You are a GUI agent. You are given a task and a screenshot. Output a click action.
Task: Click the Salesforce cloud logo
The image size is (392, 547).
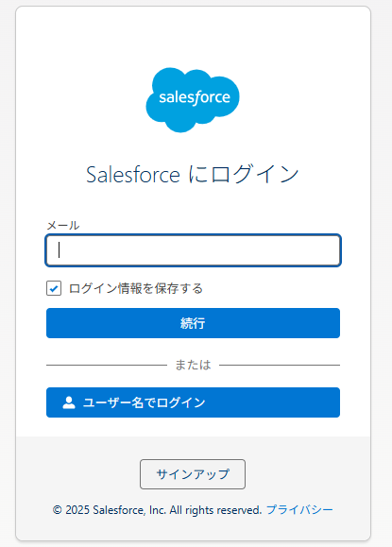(x=193, y=100)
